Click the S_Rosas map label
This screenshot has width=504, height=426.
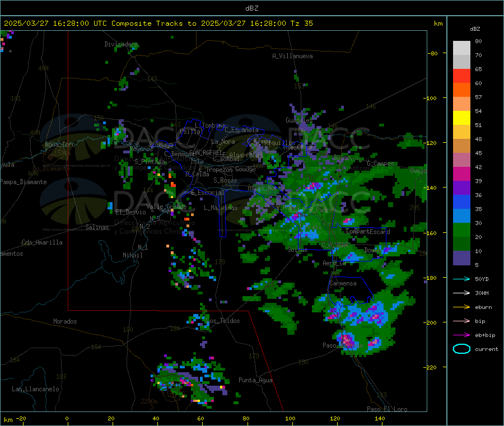[225, 180]
